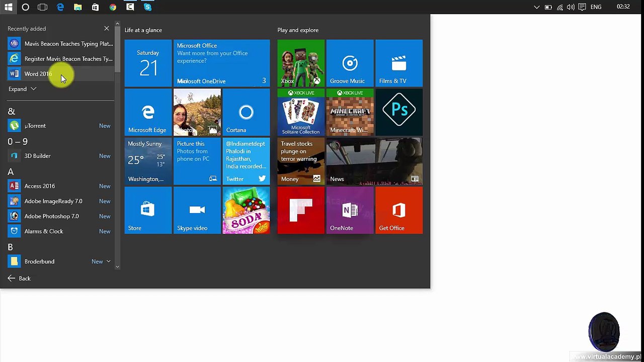Open the Minecraft tile
The height and width of the screenshot is (362, 644).
(350, 112)
